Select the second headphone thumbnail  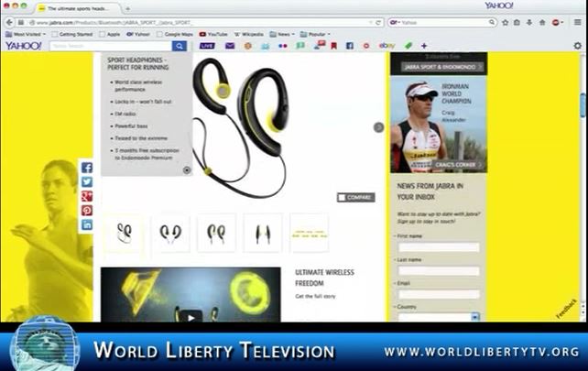coord(170,233)
